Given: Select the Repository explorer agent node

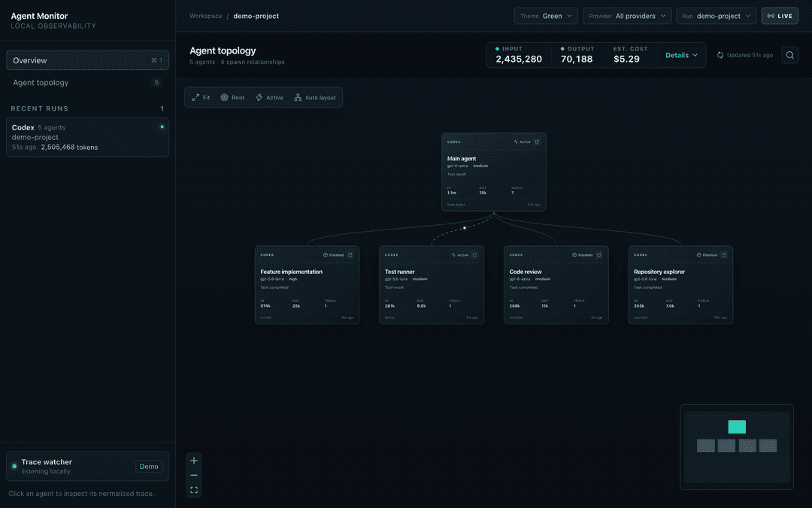Looking at the screenshot, I should pos(680,284).
